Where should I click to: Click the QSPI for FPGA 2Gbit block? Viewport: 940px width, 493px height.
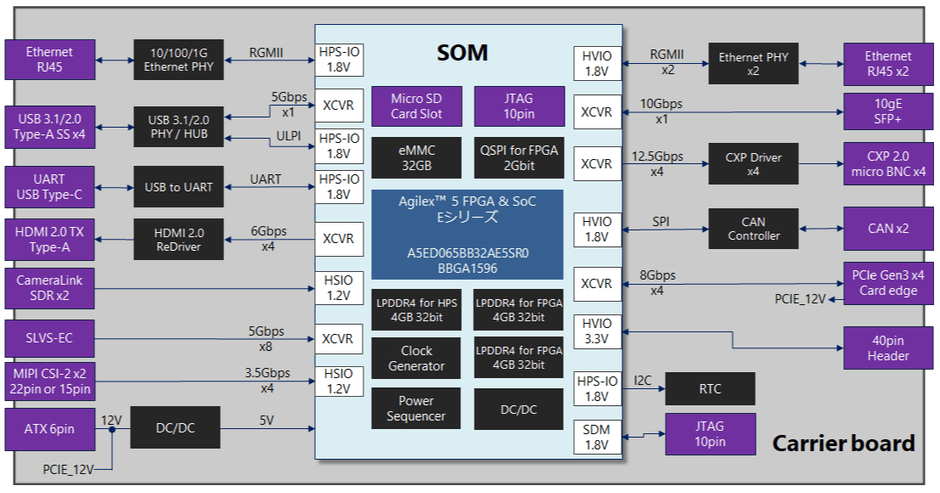(519, 158)
